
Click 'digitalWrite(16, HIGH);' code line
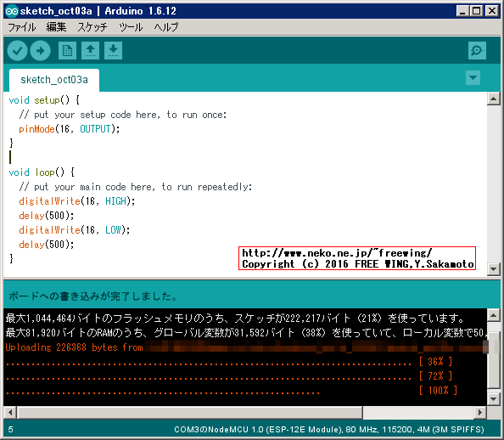tap(77, 201)
